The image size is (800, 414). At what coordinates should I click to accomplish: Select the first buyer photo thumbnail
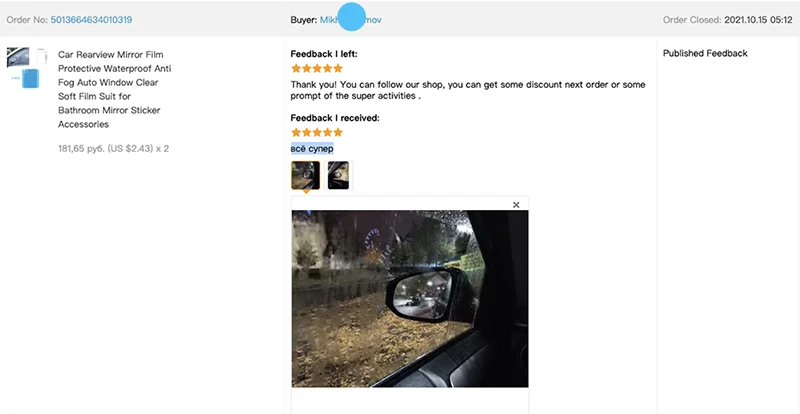306,175
